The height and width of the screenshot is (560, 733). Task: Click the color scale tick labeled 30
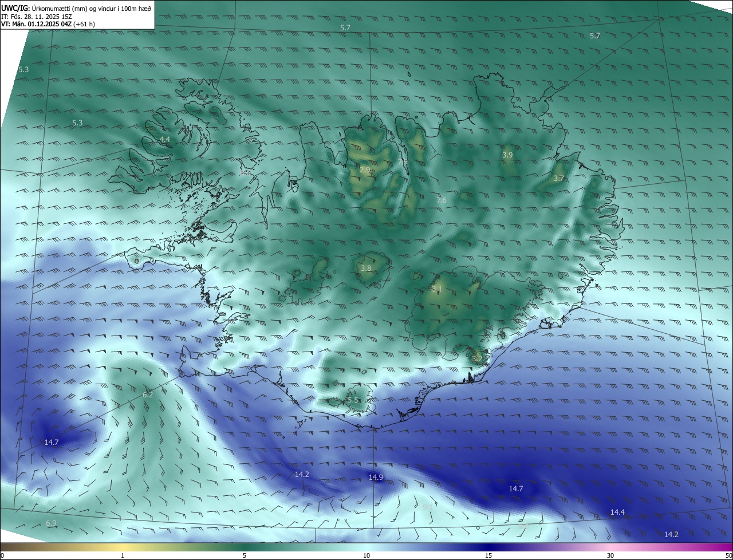pos(610,555)
